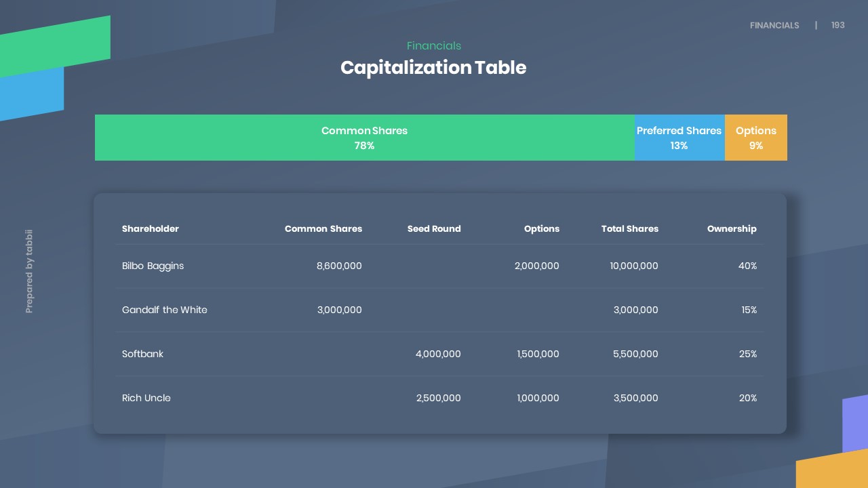Click the orange Options 9% bar segment
The image size is (868, 488).
[755, 138]
